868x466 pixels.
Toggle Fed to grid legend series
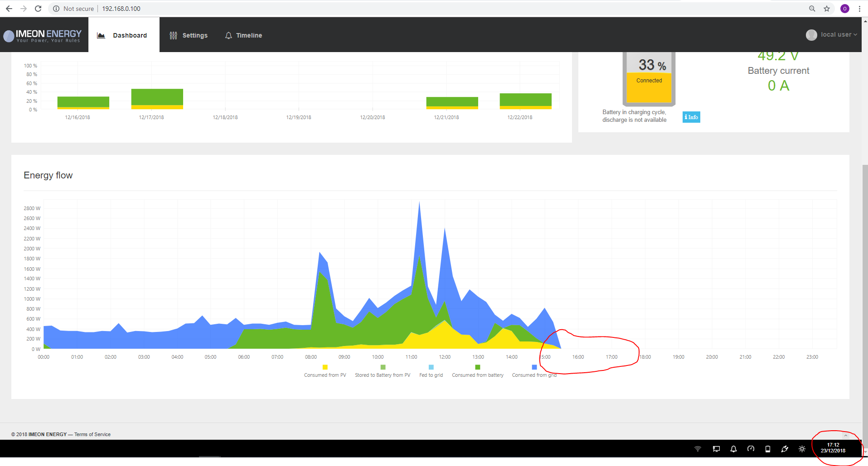point(431,367)
